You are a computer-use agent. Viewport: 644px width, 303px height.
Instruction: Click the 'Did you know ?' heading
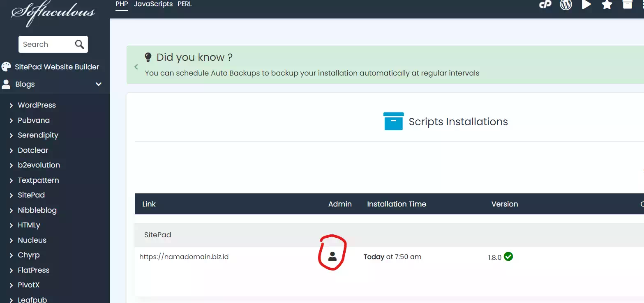tap(194, 57)
